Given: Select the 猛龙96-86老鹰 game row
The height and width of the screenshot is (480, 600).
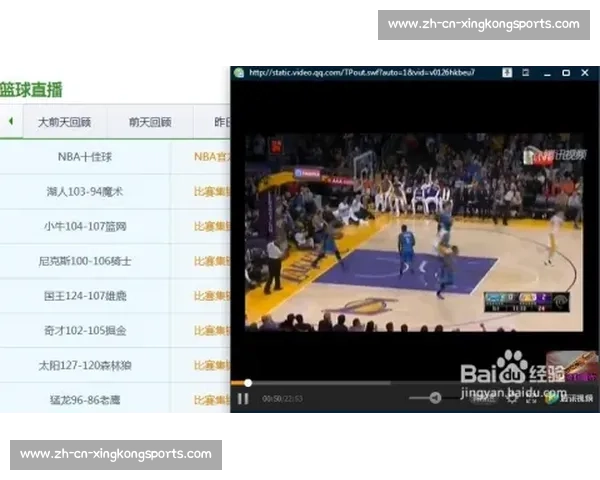Looking at the screenshot, I should point(85,400).
